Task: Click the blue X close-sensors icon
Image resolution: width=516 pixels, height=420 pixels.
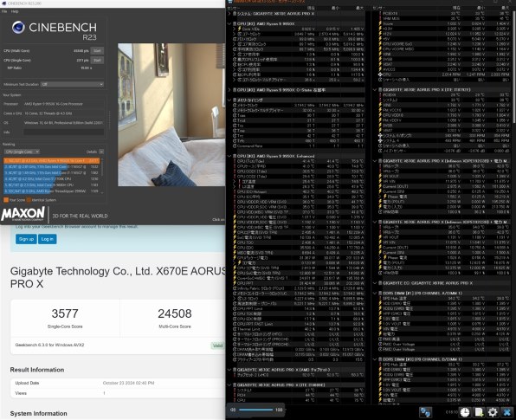Action: pos(507,411)
